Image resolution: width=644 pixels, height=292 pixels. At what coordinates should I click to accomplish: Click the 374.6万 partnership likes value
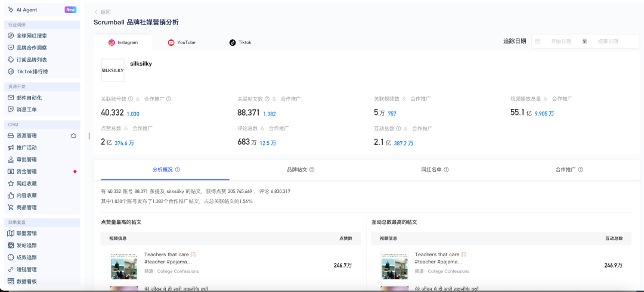coord(125,144)
